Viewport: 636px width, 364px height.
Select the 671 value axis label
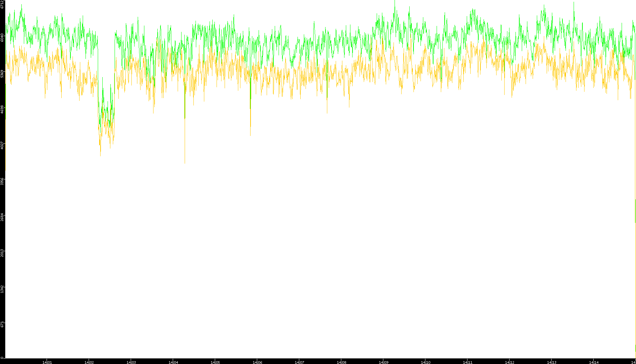[x=2, y=324]
